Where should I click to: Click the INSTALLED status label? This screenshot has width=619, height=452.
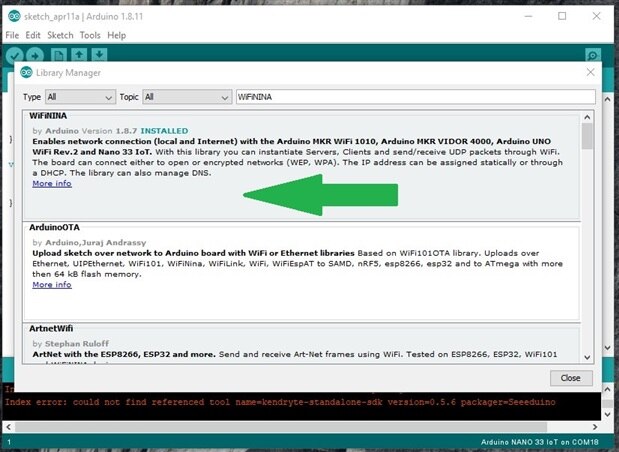click(164, 131)
